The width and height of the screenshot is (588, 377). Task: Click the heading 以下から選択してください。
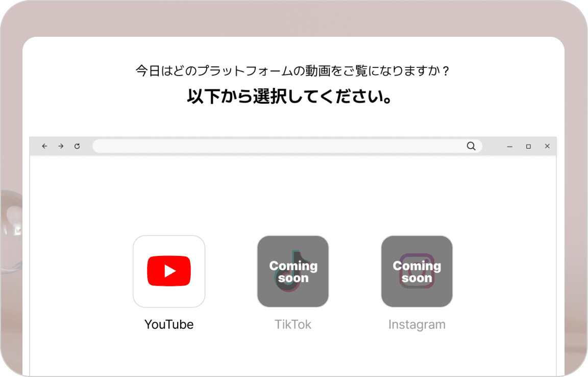pos(289,96)
